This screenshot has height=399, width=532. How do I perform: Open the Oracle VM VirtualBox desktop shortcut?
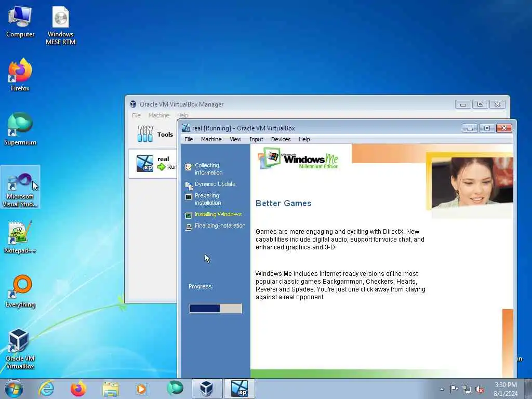pyautogui.click(x=20, y=349)
